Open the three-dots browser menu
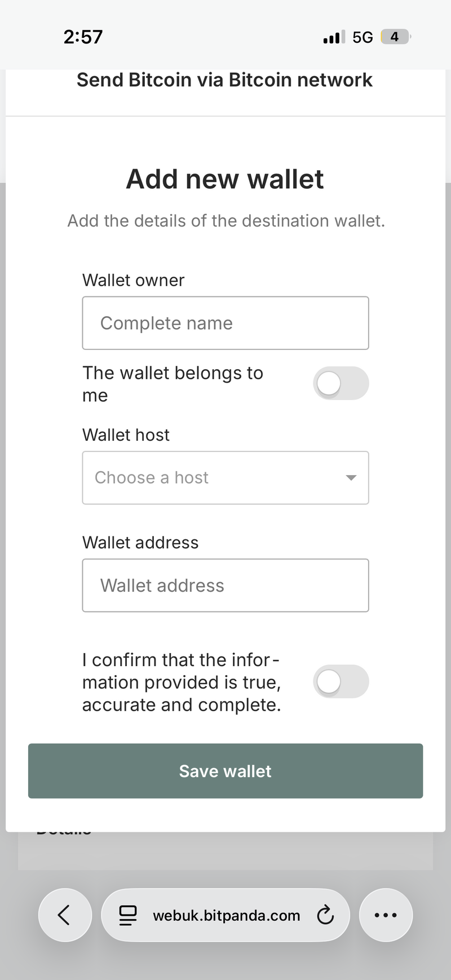 386,915
